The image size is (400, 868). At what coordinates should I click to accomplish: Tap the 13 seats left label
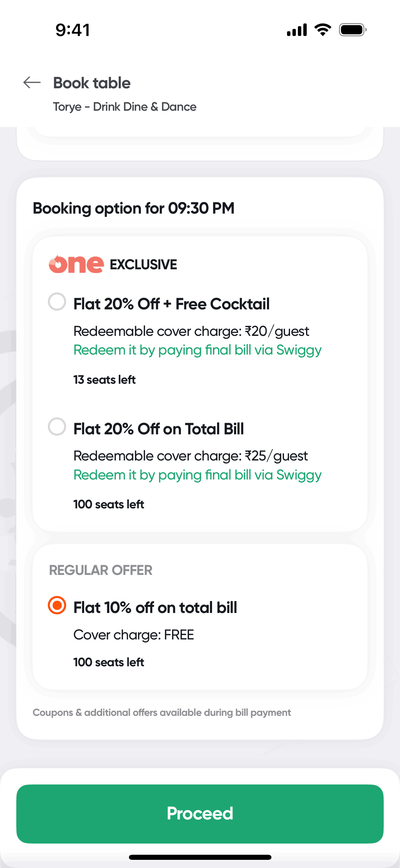pos(104,380)
